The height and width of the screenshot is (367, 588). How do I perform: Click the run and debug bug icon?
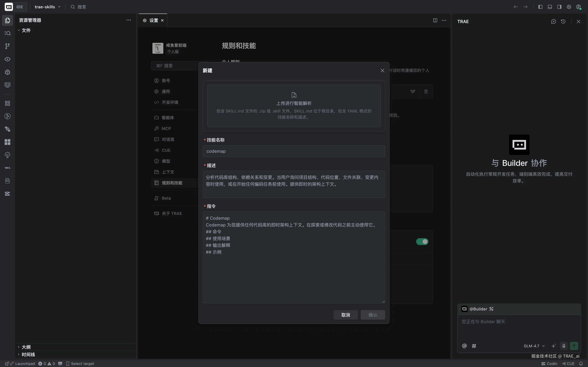[x=7, y=72]
